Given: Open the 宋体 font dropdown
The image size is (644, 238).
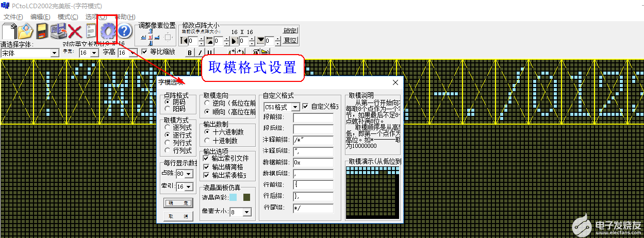Looking at the screenshot, I should pyautogui.click(x=55, y=53).
